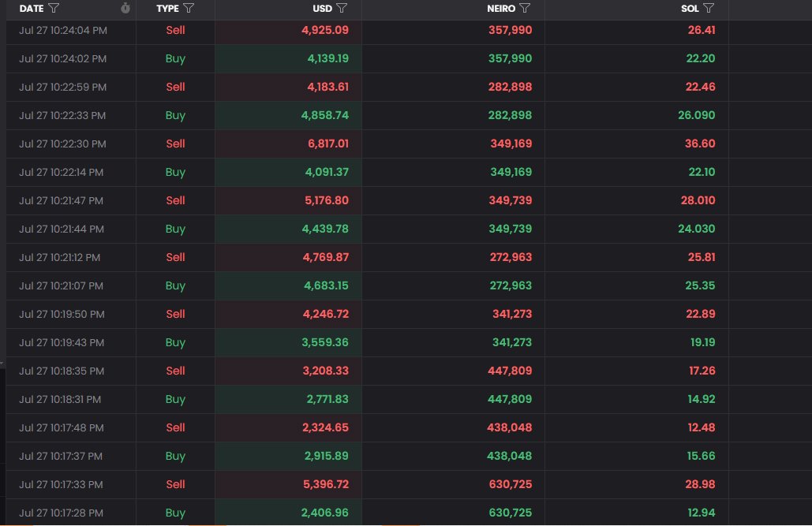
Task: Click the small arrow on the left screen edge
Action: [x=3, y=363]
